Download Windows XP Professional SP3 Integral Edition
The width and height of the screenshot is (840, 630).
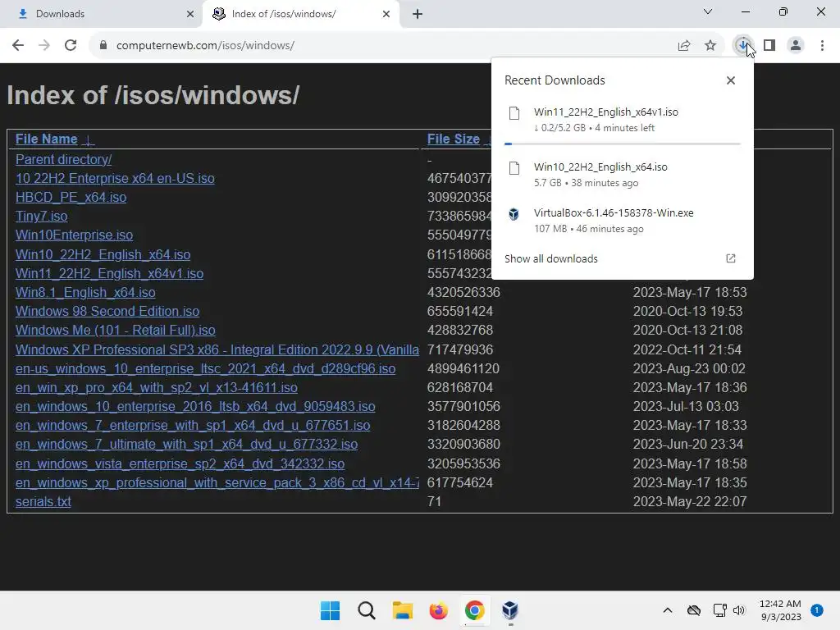[217, 349]
